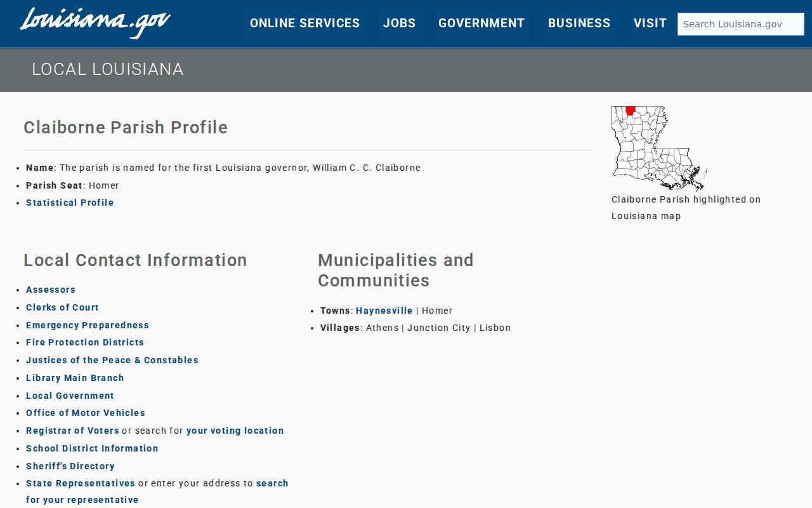Open the Visit menu
812x508 pixels.
[x=650, y=23]
